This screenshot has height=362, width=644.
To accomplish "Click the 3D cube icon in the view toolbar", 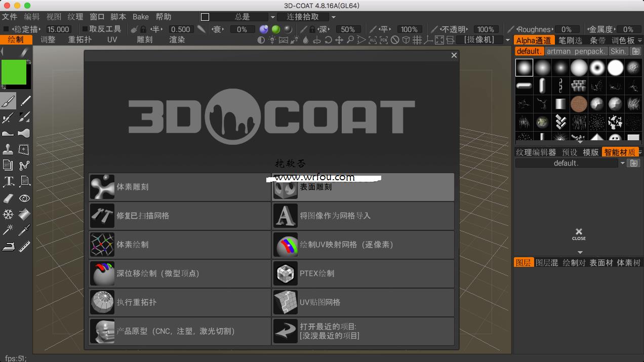I will [406, 39].
